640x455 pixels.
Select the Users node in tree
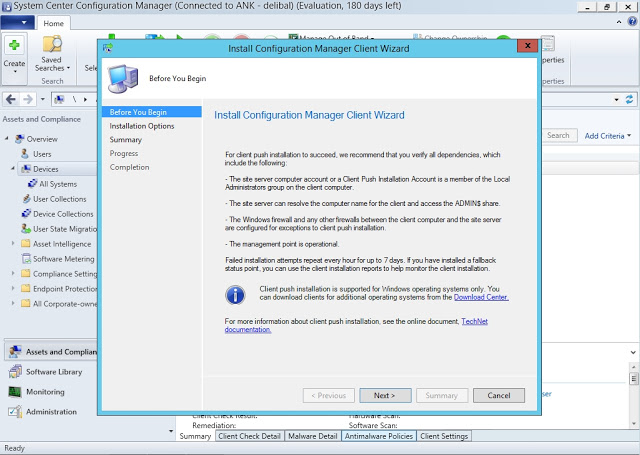coord(42,154)
